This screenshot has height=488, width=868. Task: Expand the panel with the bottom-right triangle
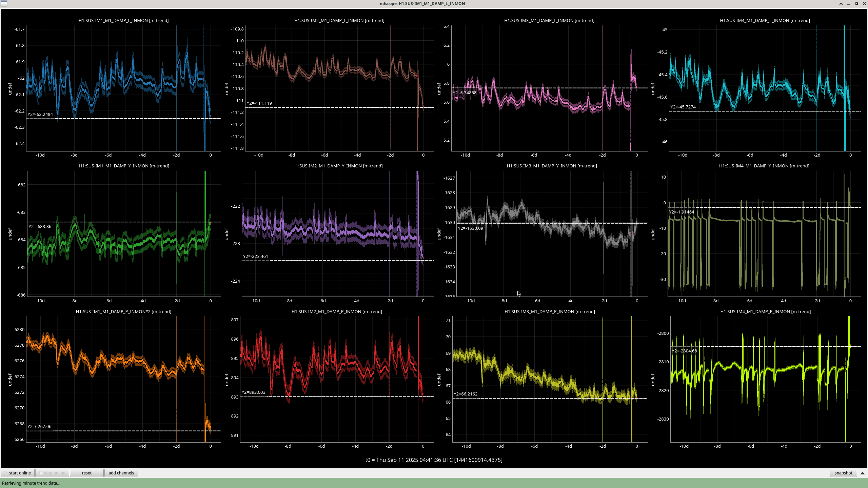click(862, 473)
